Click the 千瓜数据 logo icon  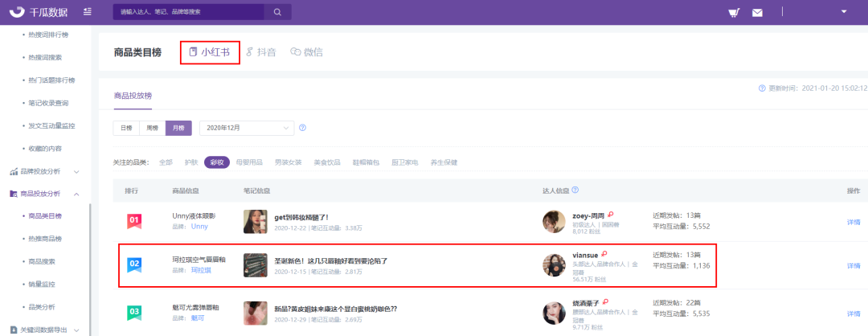pyautogui.click(x=17, y=11)
